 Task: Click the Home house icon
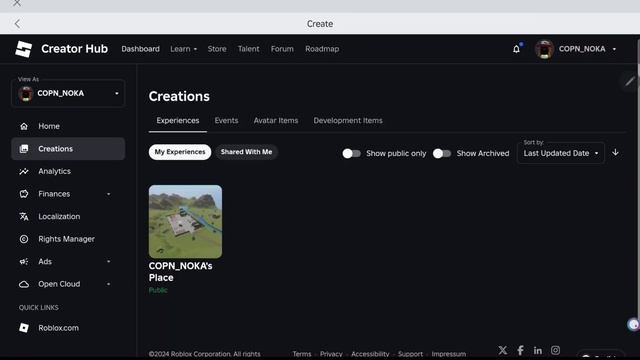point(24,127)
